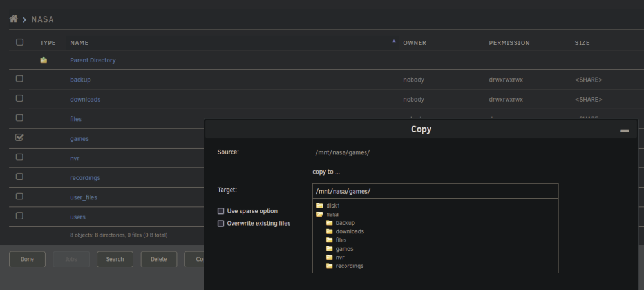Select downloads in the target tree
The image size is (644, 290).
click(x=350, y=231)
